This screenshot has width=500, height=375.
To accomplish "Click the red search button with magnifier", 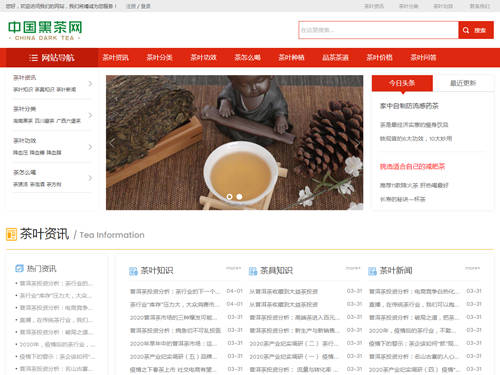I will (x=476, y=30).
